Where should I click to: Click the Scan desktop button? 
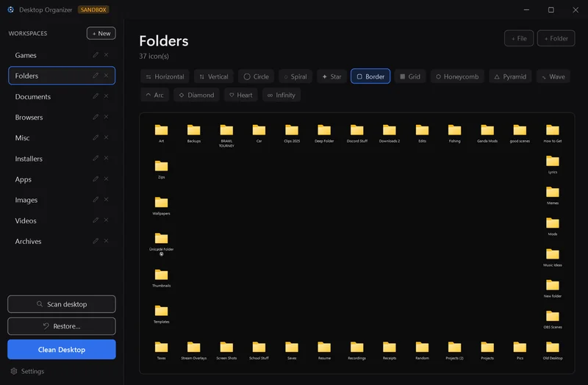(62, 304)
